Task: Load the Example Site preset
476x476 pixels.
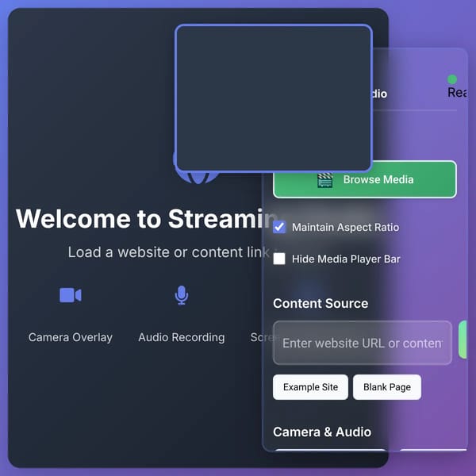Action: click(x=310, y=387)
